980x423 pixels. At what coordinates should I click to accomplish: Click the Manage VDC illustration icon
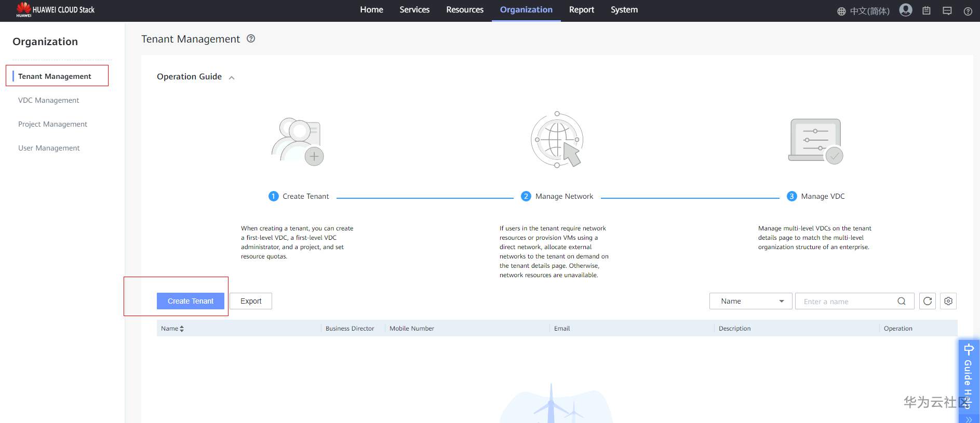(x=815, y=141)
